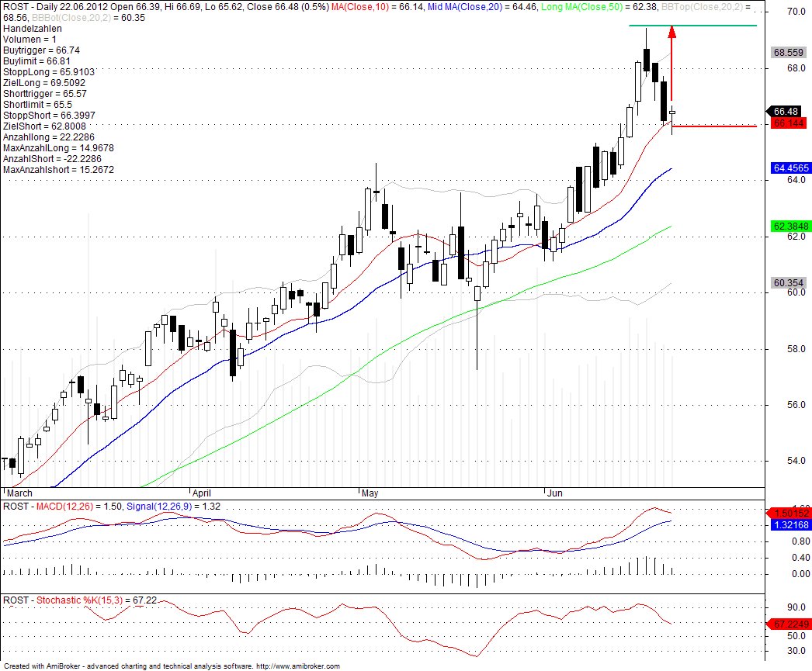This screenshot has width=812, height=671.
Task: Select the 'Shorttrigger = 65.57' line
Action: [44, 94]
